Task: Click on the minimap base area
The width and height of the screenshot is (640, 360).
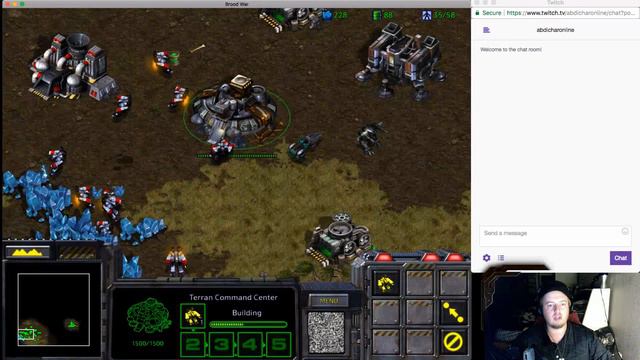Action: [x=27, y=335]
